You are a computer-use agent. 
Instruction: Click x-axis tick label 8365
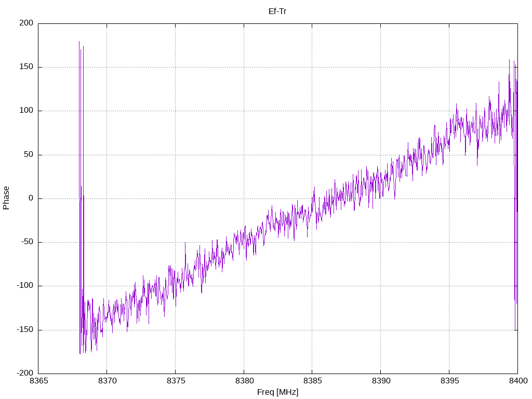pos(39,381)
